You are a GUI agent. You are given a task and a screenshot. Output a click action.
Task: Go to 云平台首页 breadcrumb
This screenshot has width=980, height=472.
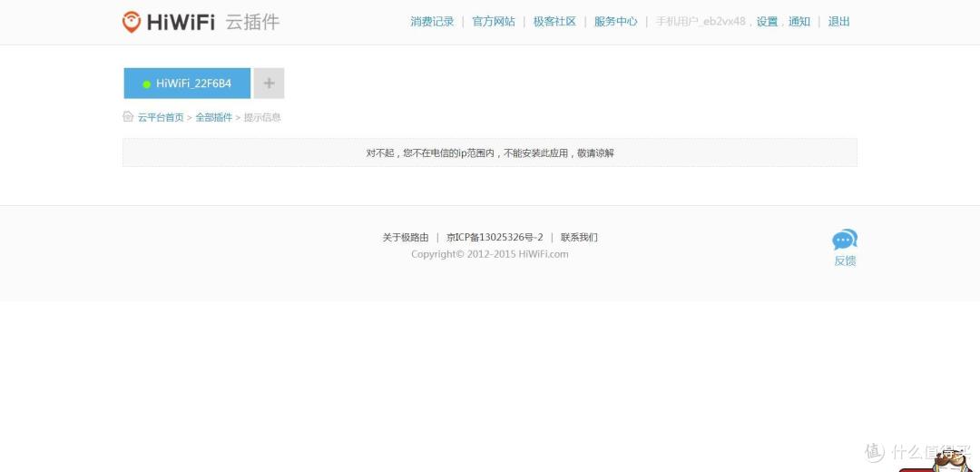point(161,117)
